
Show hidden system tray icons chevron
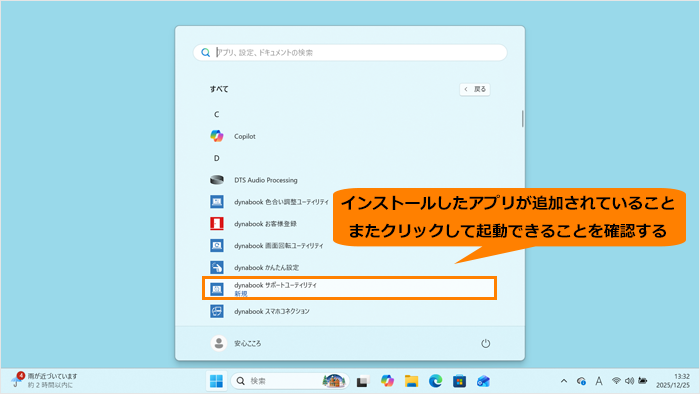pos(564,381)
